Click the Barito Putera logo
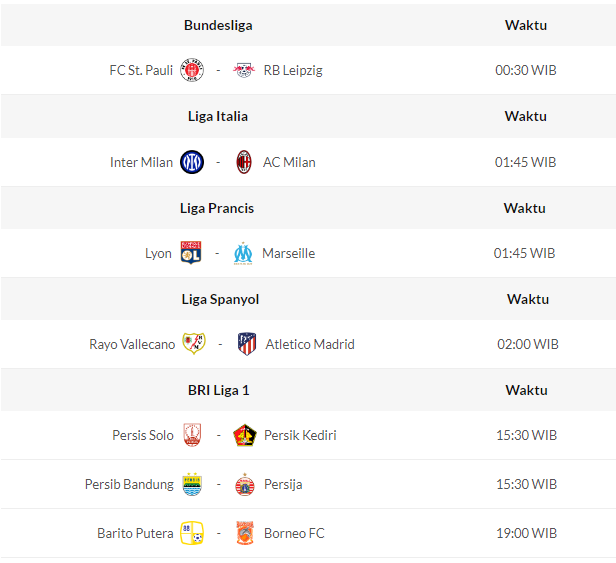This screenshot has height=563, width=616. click(192, 533)
